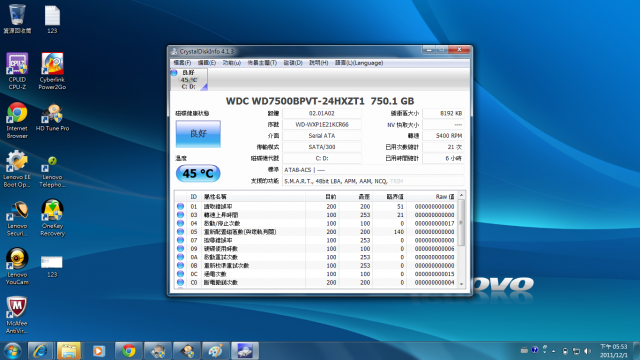Launch the CPUID CPU-Z shortcut

(17, 71)
